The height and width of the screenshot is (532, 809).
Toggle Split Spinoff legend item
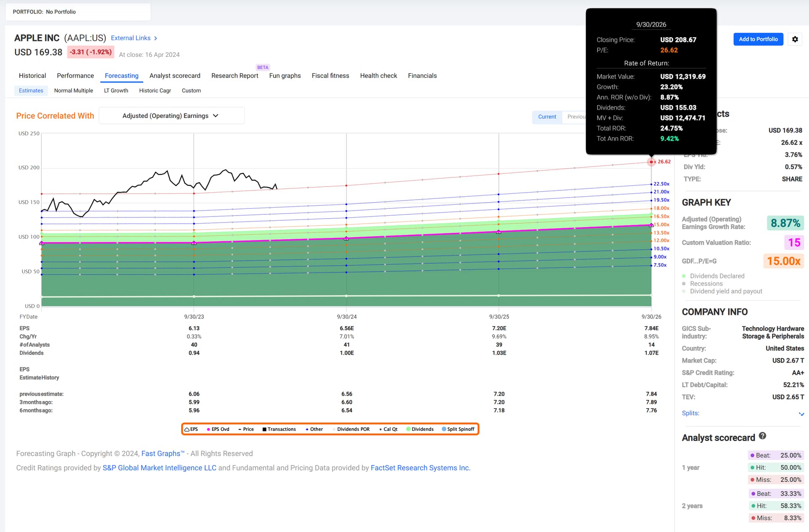458,429
